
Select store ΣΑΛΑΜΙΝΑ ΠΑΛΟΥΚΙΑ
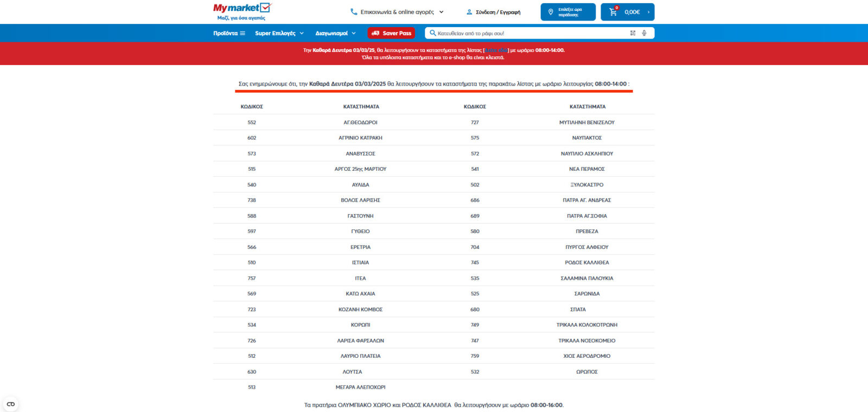click(587, 278)
